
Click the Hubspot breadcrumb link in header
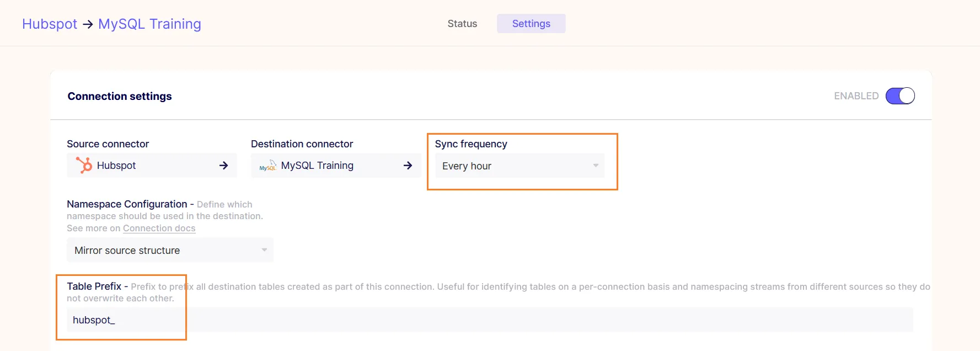coord(50,24)
